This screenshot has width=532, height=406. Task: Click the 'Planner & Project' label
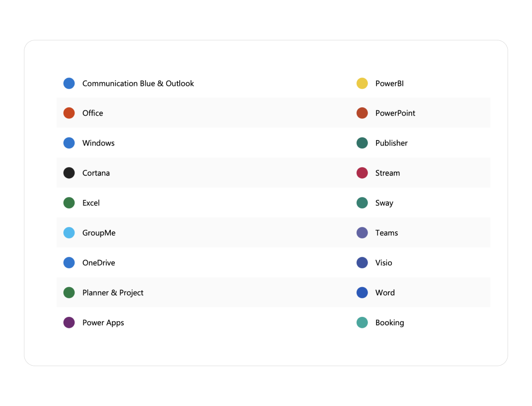(113, 293)
